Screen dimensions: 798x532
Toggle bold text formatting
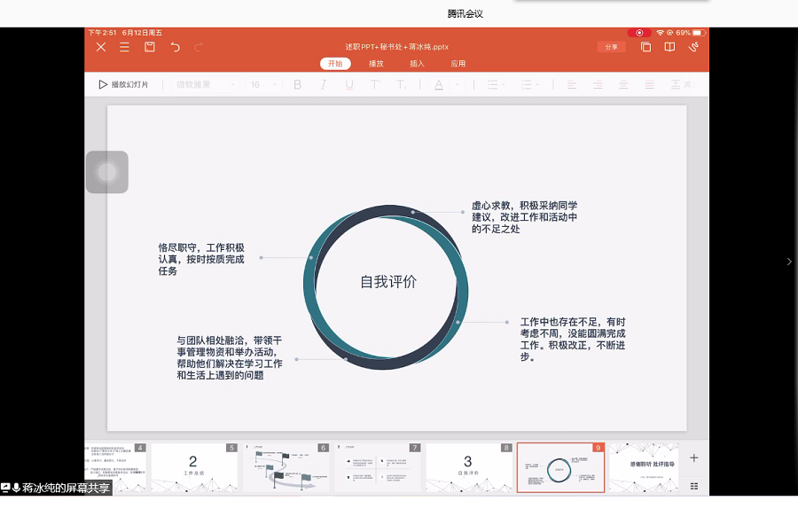pos(297,85)
